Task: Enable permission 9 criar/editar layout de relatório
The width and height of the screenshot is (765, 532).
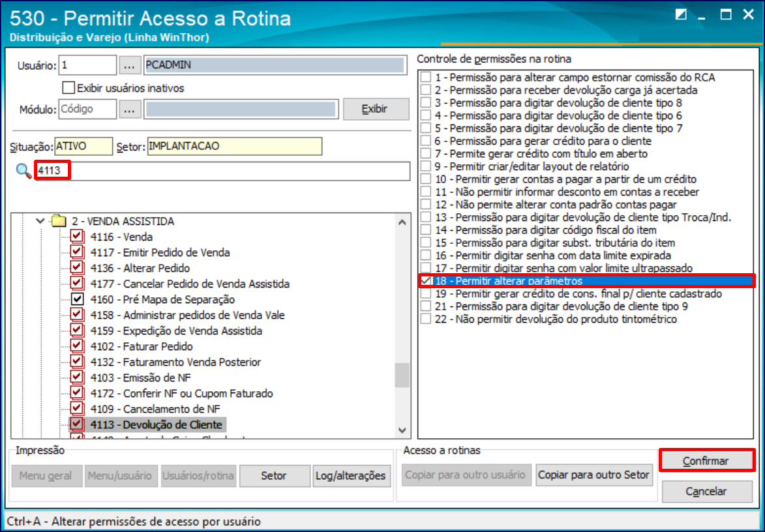Action: pos(427,166)
